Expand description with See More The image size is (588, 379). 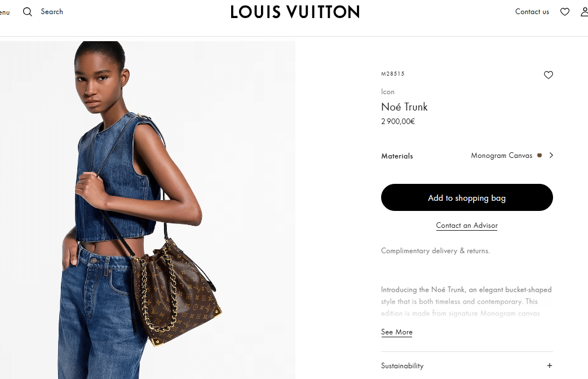click(397, 332)
